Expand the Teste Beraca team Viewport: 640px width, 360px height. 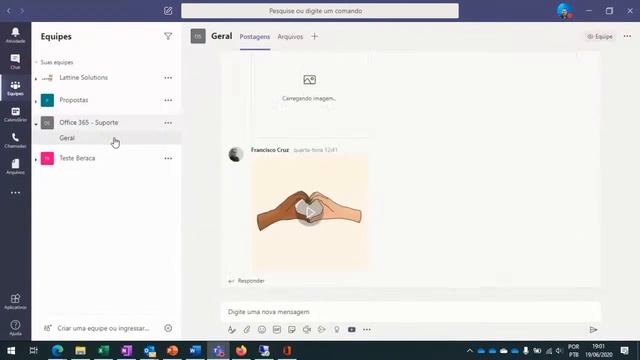click(x=36, y=159)
